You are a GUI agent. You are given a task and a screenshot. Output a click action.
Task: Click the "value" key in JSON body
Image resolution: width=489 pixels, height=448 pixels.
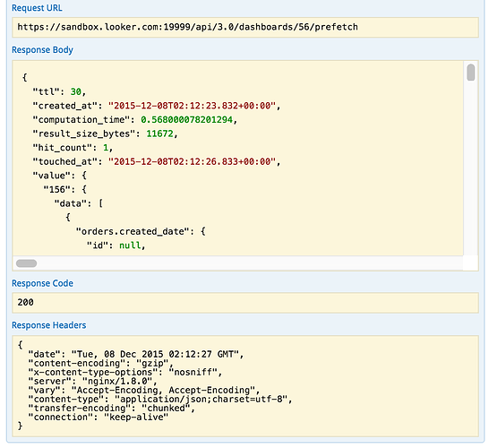click(x=52, y=176)
